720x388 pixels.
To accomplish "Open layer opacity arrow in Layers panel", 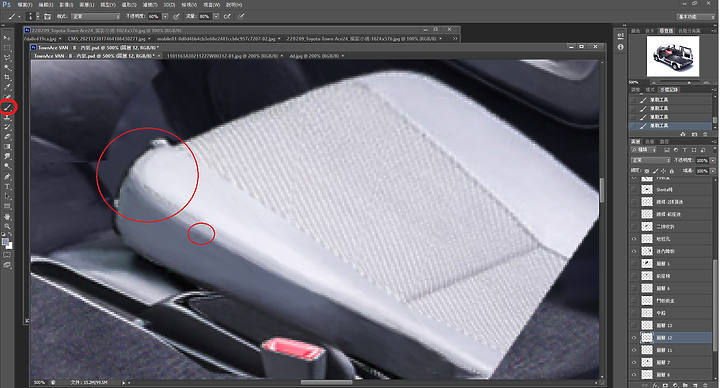I will pyautogui.click(x=713, y=160).
